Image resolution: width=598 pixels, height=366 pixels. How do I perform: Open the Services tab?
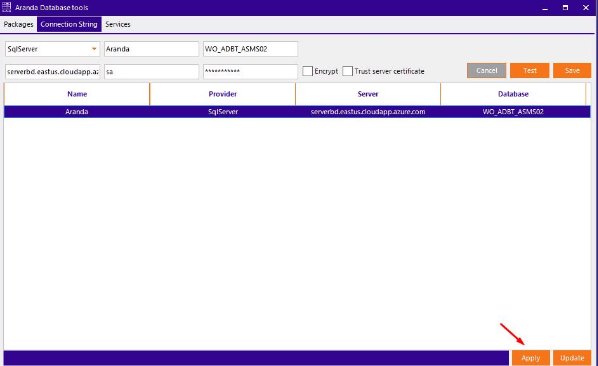118,24
